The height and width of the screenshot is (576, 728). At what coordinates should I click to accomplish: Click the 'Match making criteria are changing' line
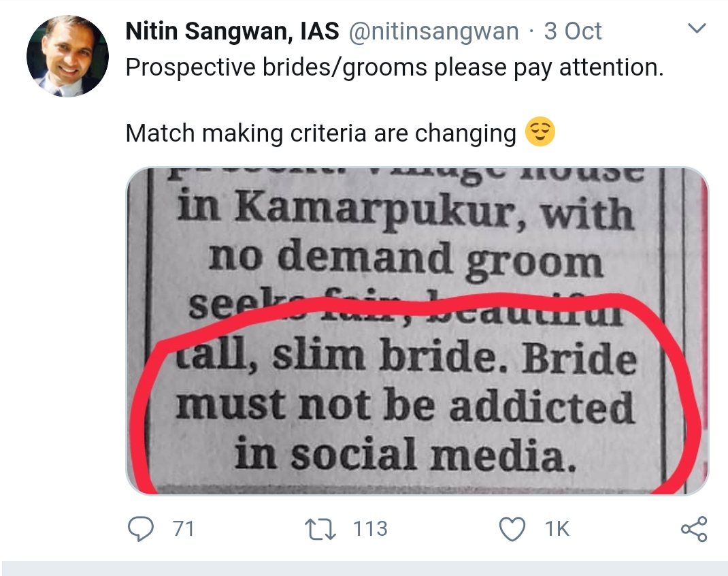320,133
